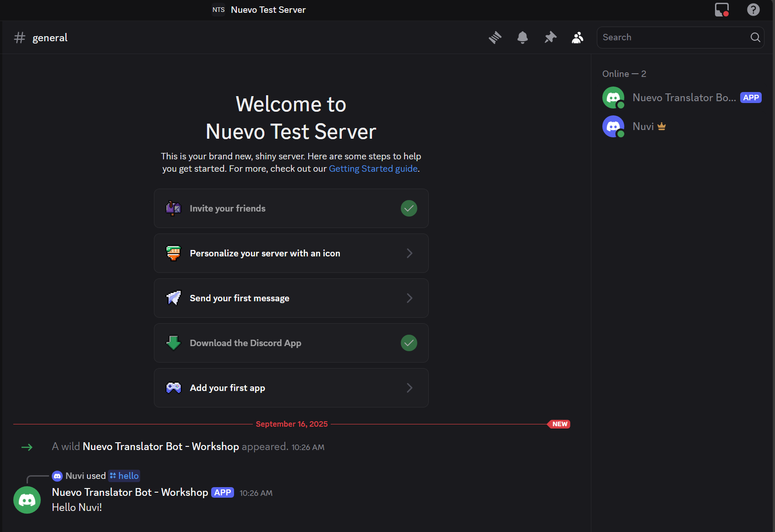Click the server owner crown icon
The height and width of the screenshot is (532, 775).
(661, 126)
